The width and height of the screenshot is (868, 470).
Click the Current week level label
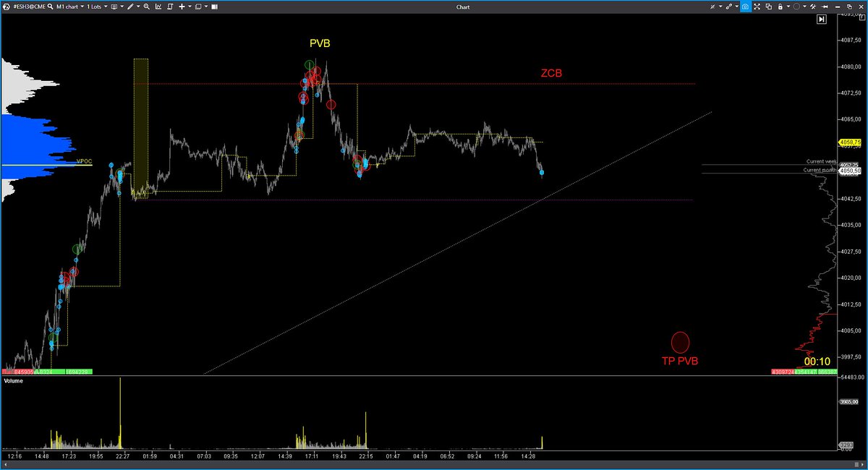822,161
